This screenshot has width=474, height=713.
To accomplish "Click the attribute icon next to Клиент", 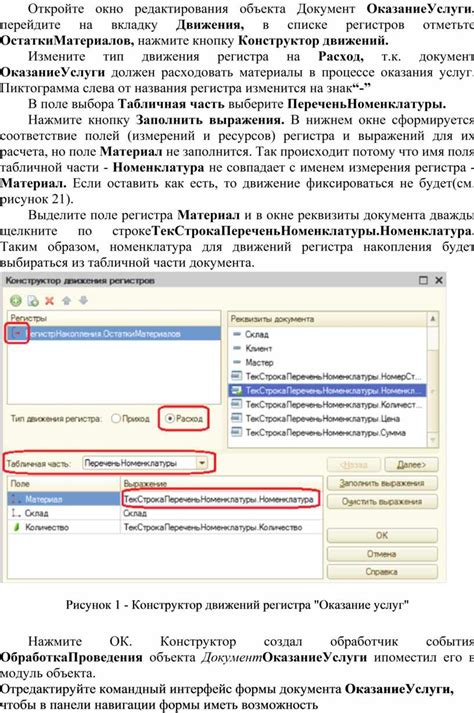I will click(x=237, y=348).
